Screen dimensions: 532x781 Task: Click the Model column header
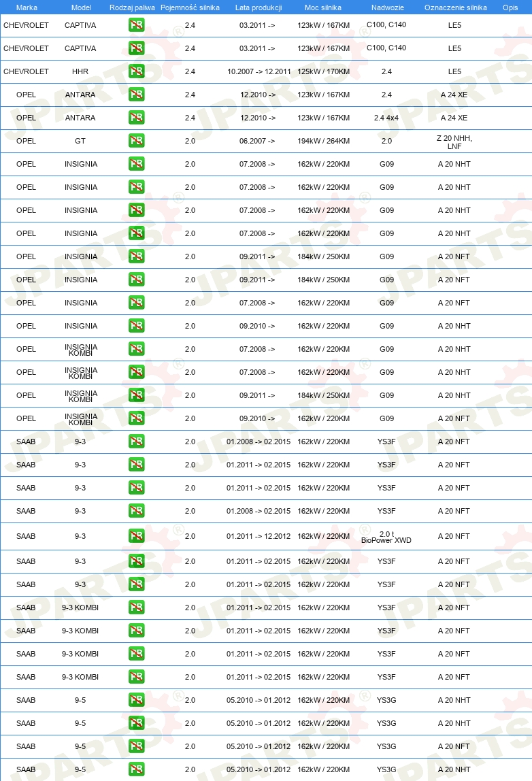[81, 7]
